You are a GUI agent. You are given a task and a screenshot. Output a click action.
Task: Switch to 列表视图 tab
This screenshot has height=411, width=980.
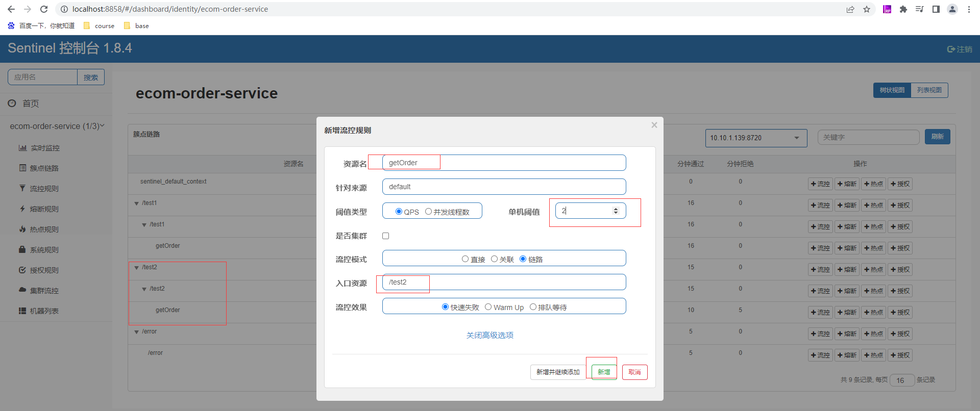tap(929, 90)
